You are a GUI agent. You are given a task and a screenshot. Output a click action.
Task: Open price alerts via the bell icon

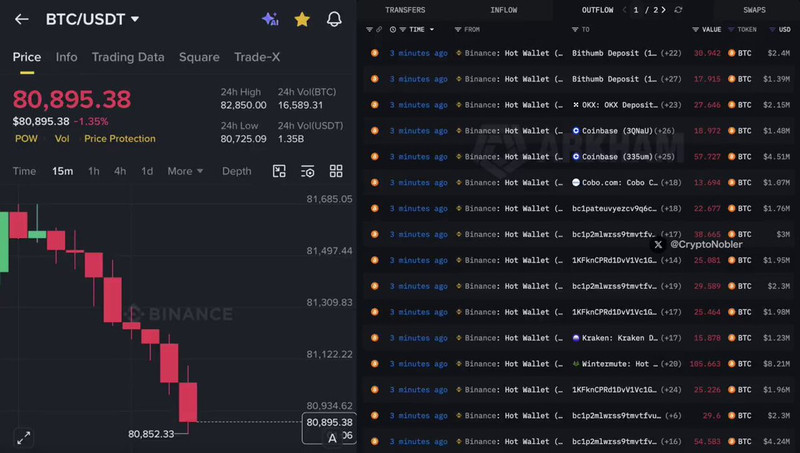[334, 19]
